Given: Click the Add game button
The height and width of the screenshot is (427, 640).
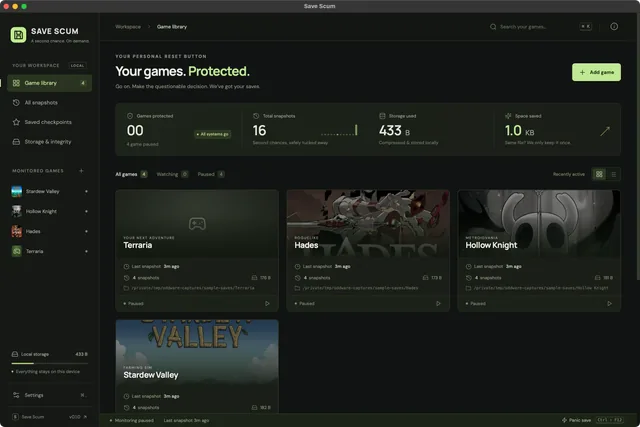Looking at the screenshot, I should tap(596, 72).
